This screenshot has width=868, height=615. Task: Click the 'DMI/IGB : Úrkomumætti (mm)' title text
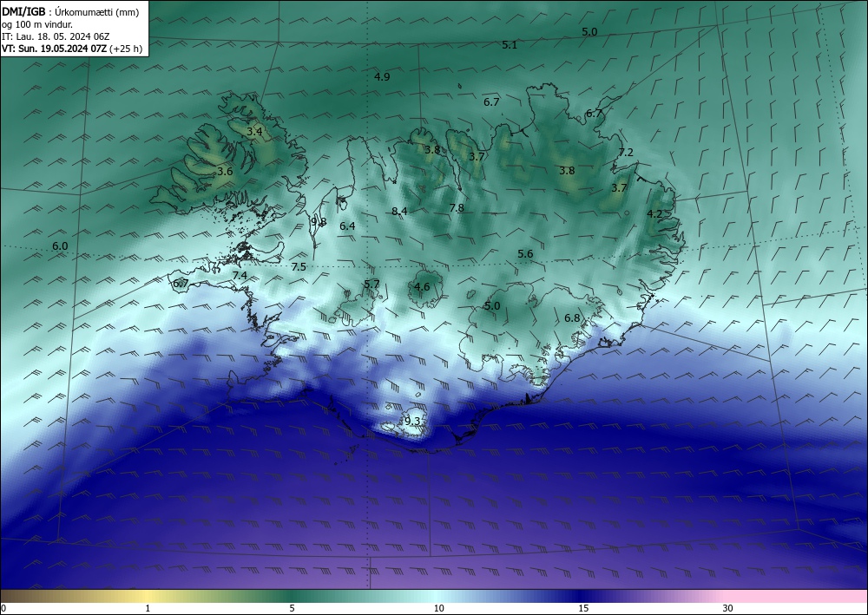pyautogui.click(x=70, y=12)
